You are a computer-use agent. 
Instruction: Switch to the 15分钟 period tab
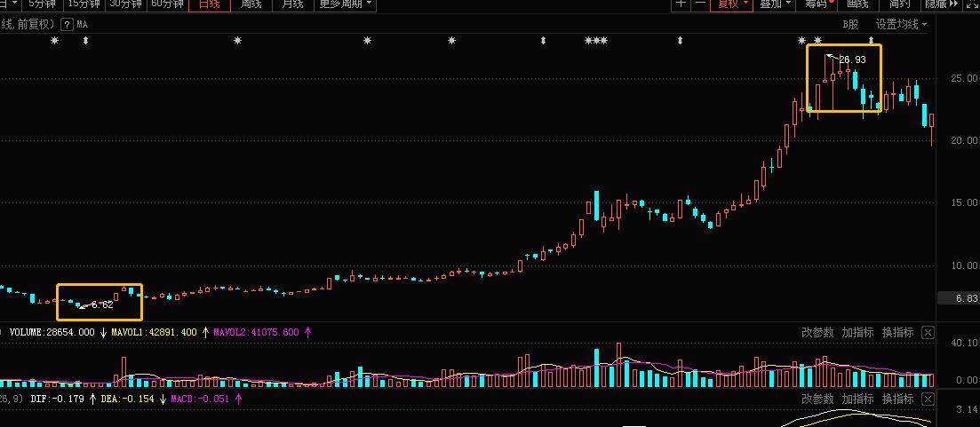(84, 4)
